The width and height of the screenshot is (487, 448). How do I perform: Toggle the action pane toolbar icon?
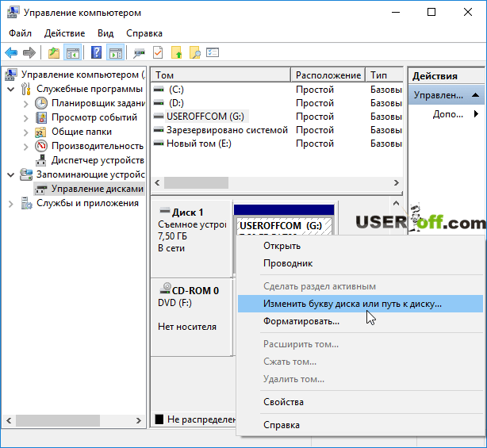click(x=116, y=52)
